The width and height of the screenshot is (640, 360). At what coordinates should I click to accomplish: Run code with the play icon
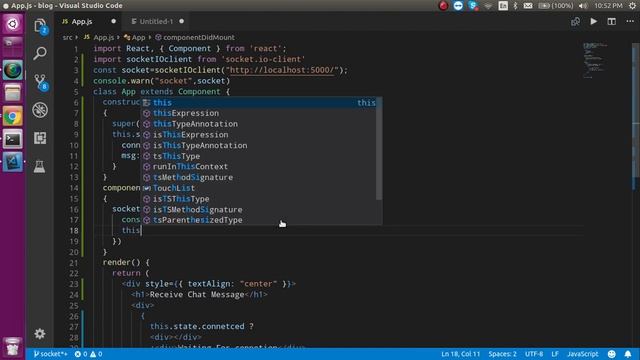pyautogui.click(x=593, y=21)
